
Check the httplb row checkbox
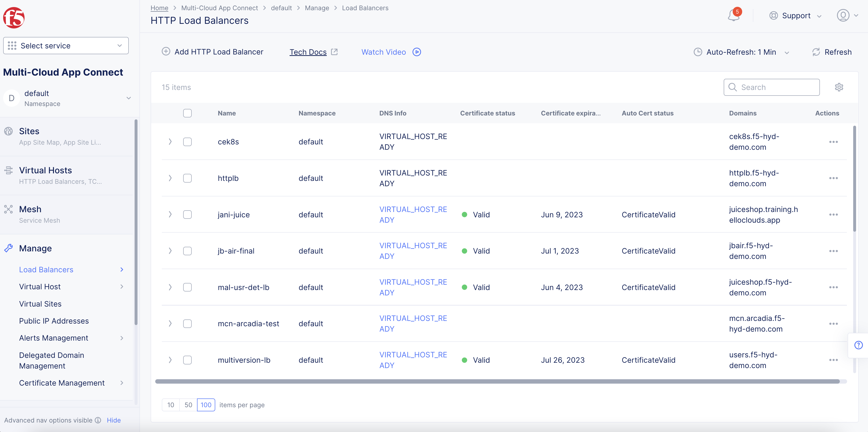pos(187,178)
